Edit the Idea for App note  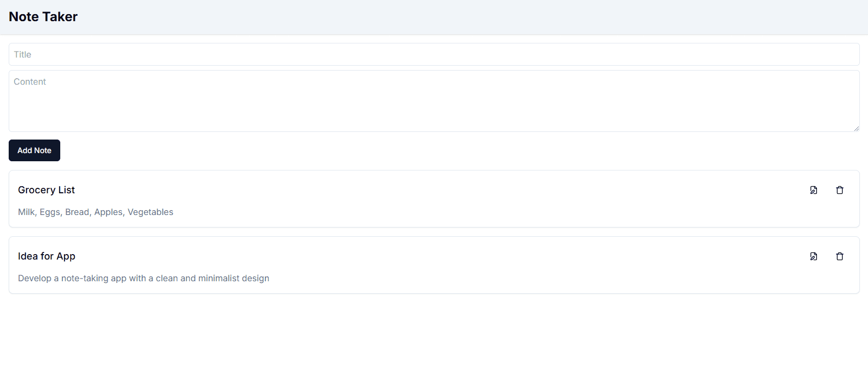tap(813, 256)
